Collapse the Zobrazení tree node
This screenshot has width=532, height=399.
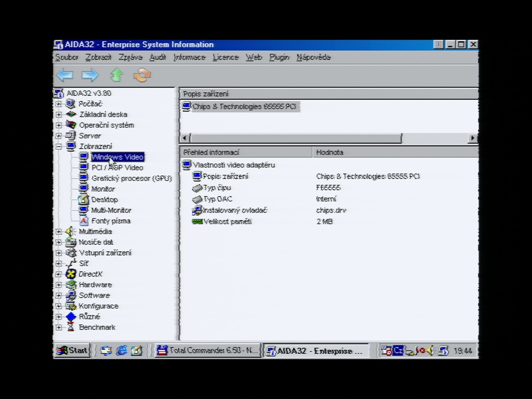click(x=59, y=147)
